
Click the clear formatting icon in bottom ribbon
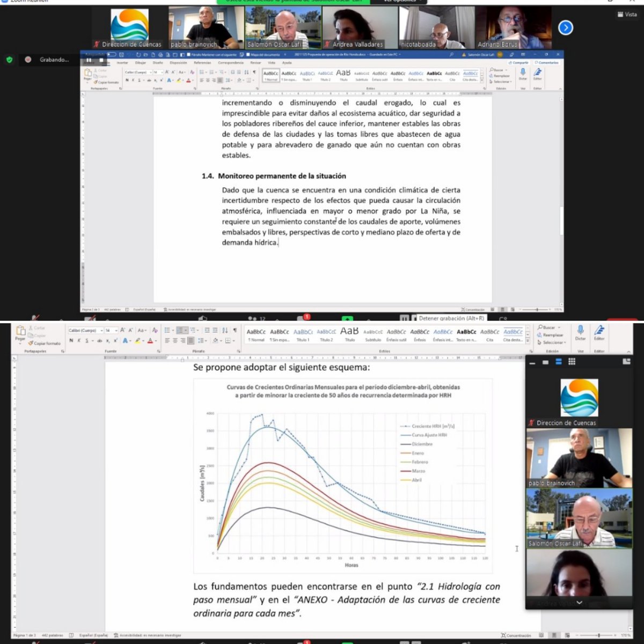pyautogui.click(x=155, y=331)
